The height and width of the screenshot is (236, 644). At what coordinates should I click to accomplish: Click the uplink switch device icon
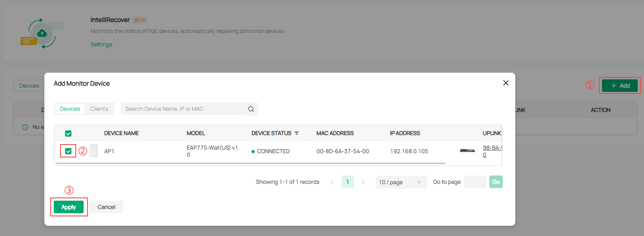click(x=467, y=151)
